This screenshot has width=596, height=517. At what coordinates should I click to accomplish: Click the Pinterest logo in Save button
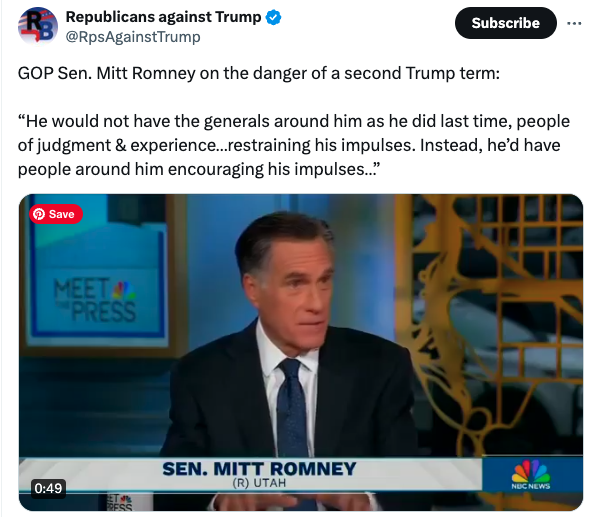(x=39, y=214)
